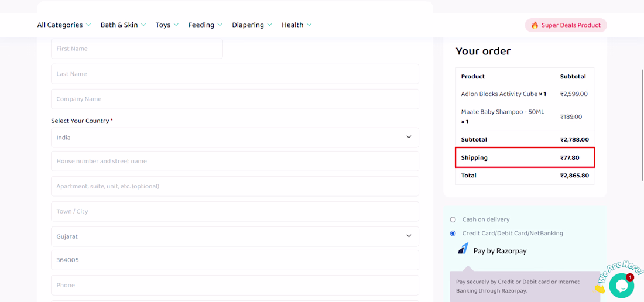The width and height of the screenshot is (644, 302).
Task: Expand the Health menu
Action: pos(297,25)
